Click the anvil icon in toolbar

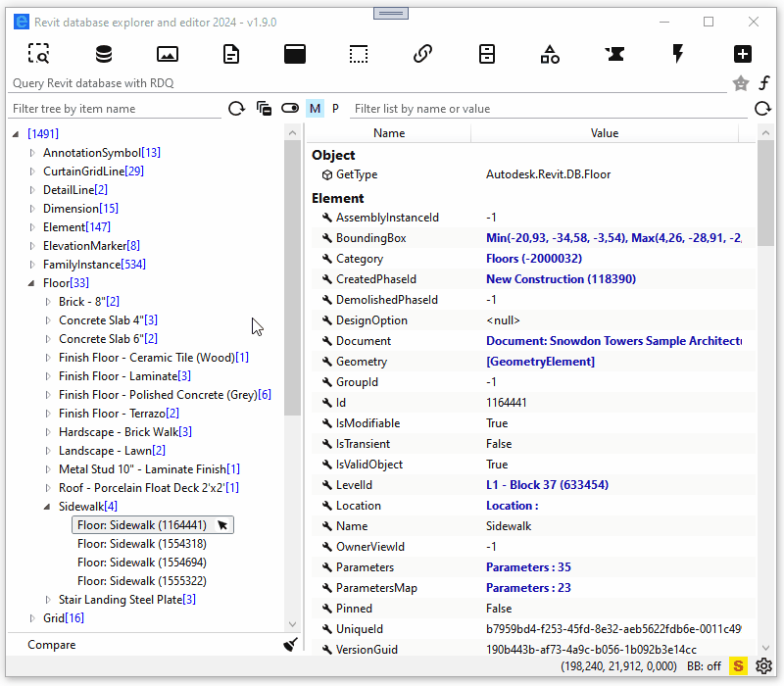pos(614,54)
